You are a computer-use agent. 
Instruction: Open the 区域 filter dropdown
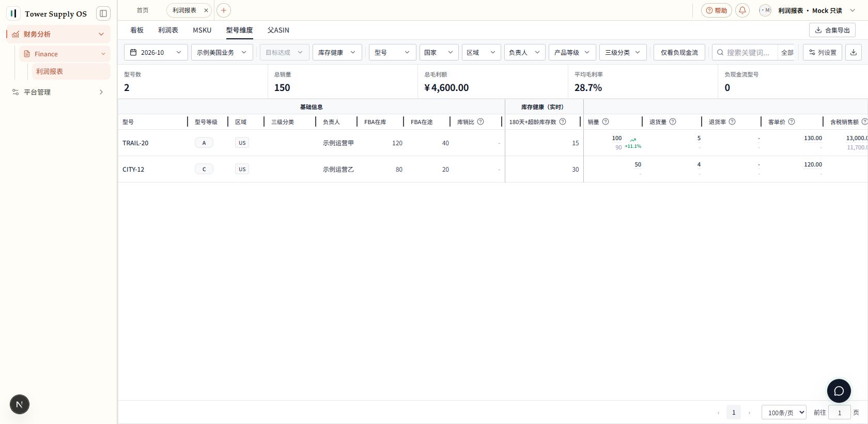pyautogui.click(x=481, y=52)
